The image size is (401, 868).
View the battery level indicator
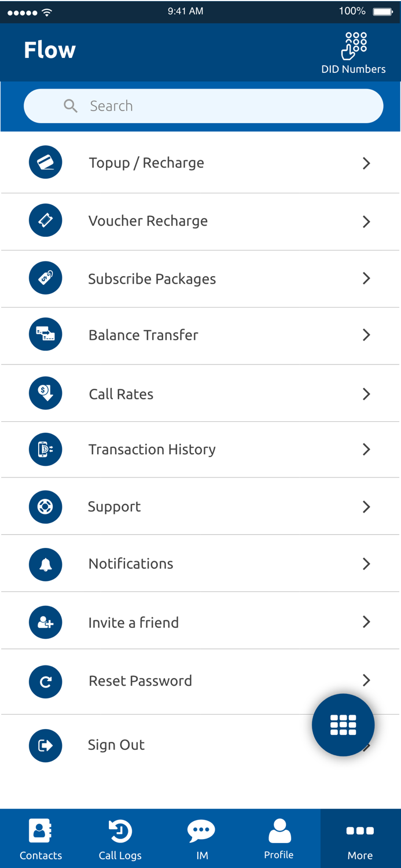381,10
